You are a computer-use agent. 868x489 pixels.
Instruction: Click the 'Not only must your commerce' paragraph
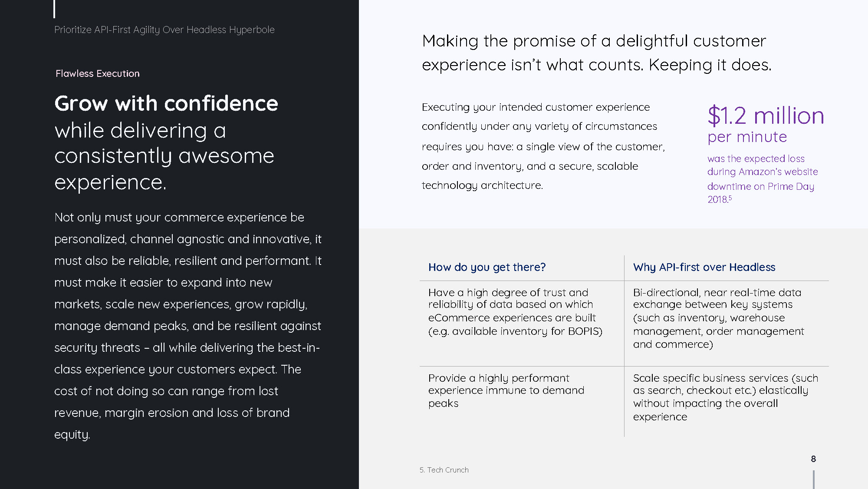(188, 326)
